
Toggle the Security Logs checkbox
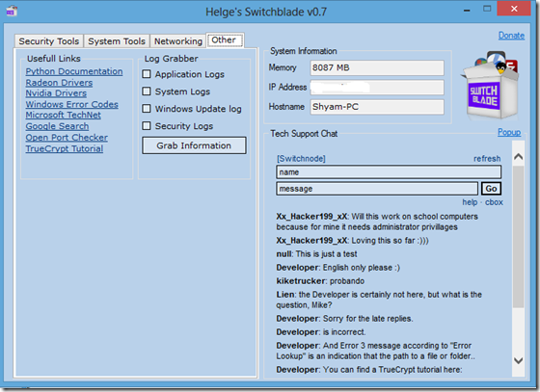(147, 126)
